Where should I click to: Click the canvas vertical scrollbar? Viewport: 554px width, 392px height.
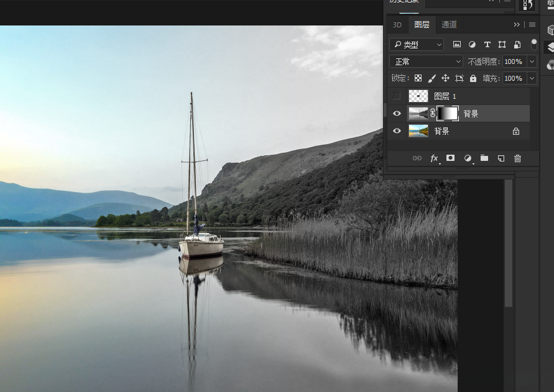point(509,243)
